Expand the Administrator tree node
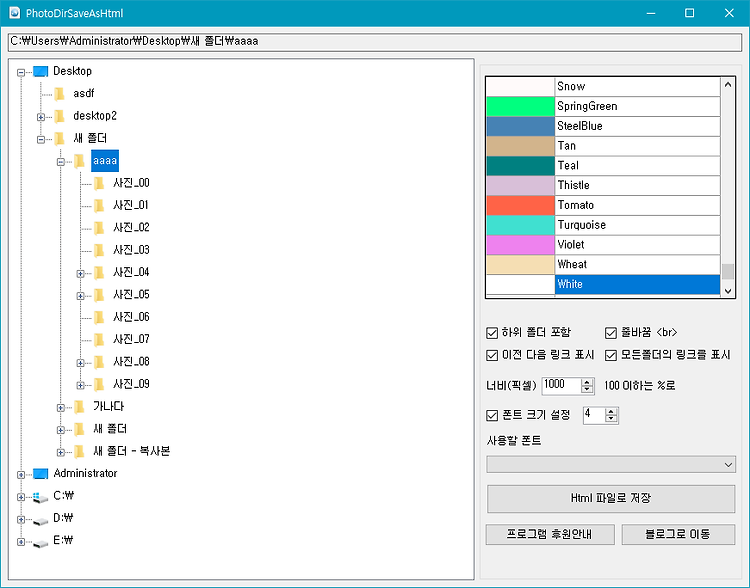Image resolution: width=750 pixels, height=588 pixels. tap(21, 474)
